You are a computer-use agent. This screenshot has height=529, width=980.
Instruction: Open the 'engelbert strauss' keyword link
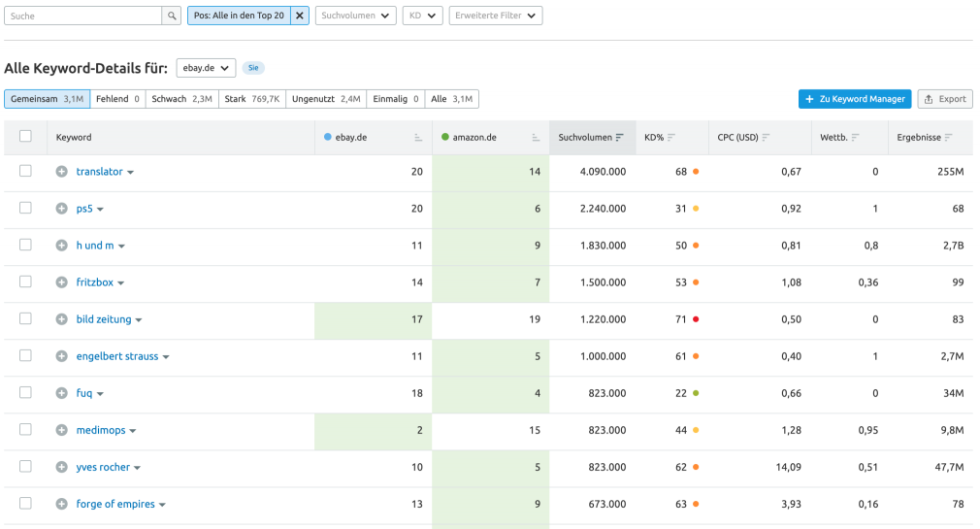tap(117, 356)
